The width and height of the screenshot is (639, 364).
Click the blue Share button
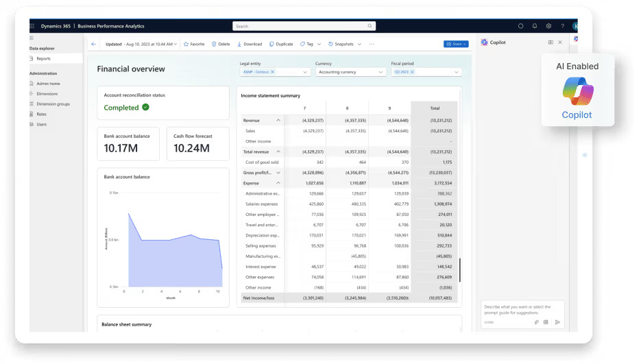pos(456,44)
